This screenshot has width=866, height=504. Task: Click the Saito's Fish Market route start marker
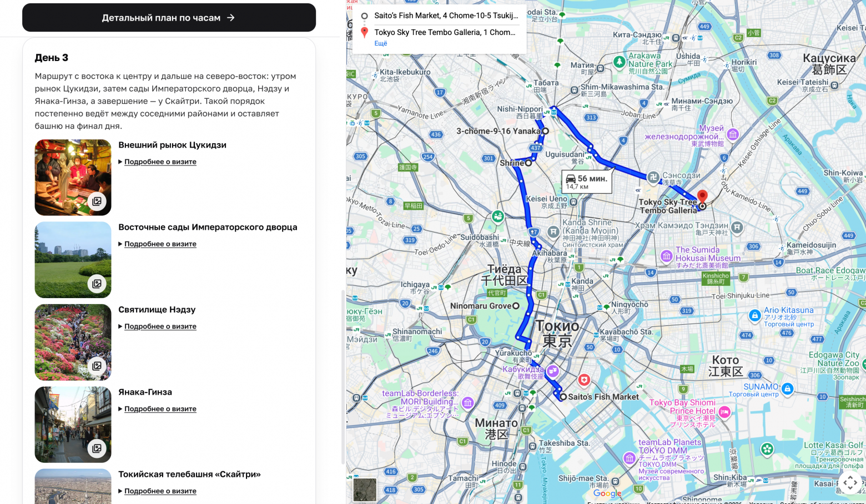pyautogui.click(x=563, y=397)
